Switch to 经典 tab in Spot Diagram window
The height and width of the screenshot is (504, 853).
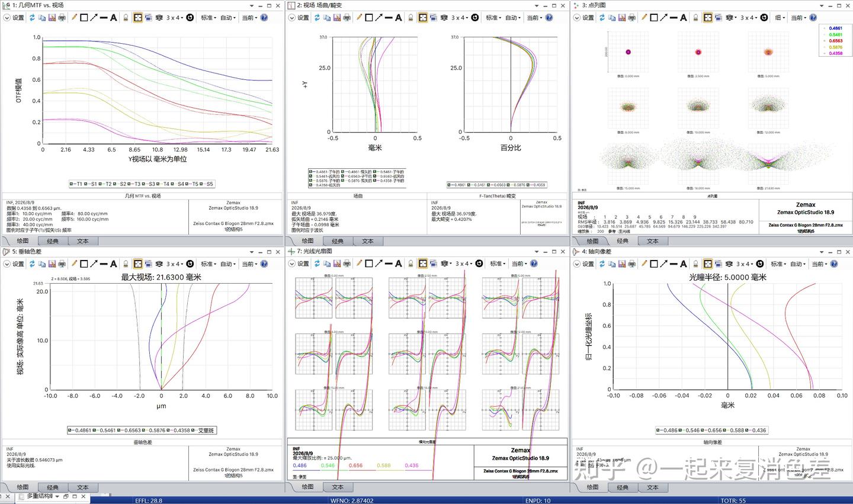click(x=623, y=241)
